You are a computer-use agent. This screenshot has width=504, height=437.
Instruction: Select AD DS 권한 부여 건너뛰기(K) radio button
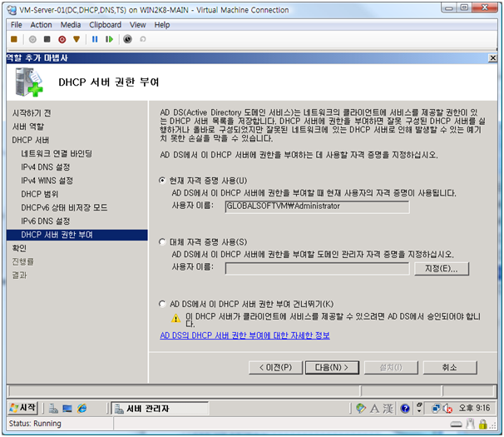pos(162,304)
